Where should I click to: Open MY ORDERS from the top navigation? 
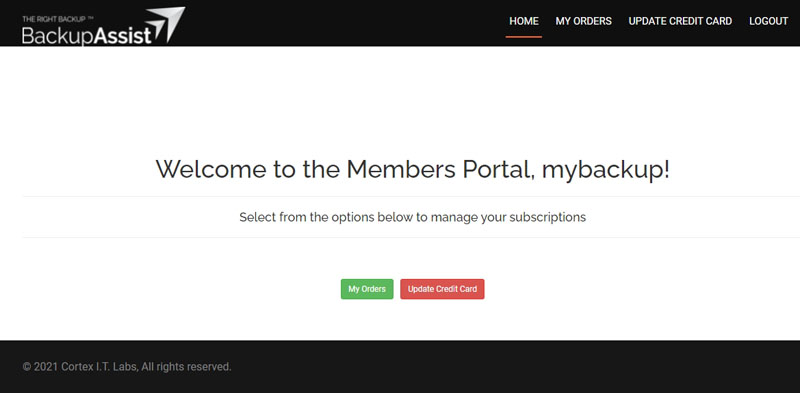583,21
